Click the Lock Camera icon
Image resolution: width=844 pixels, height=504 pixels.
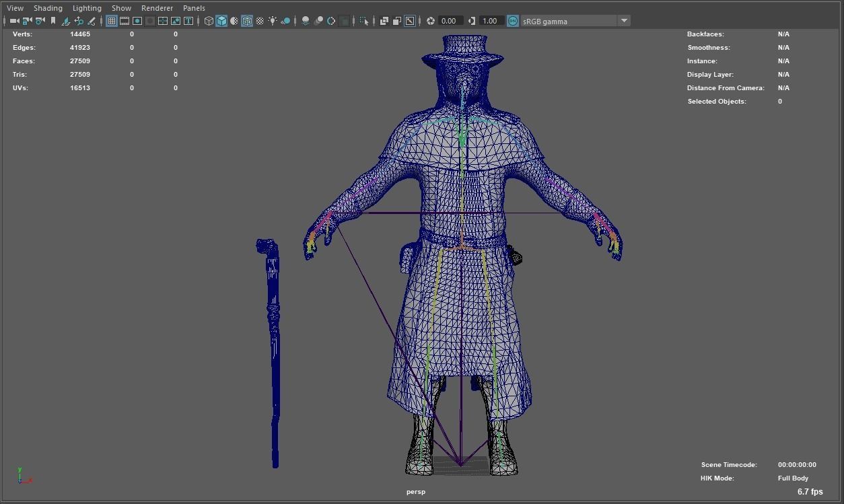pyautogui.click(x=27, y=21)
